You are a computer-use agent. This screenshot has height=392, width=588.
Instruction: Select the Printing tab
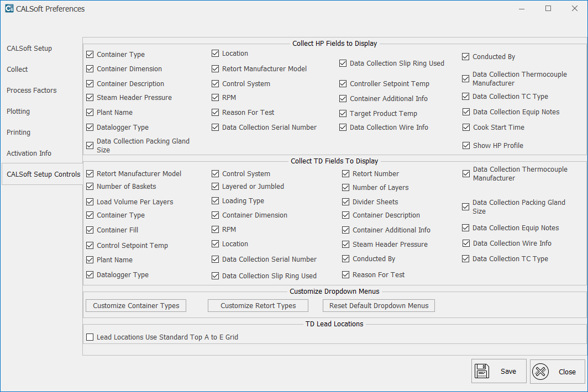coord(18,133)
